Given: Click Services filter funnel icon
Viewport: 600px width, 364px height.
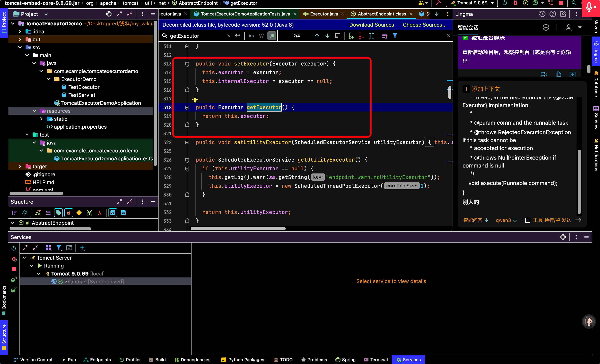Looking at the screenshot, I should pos(59,248).
